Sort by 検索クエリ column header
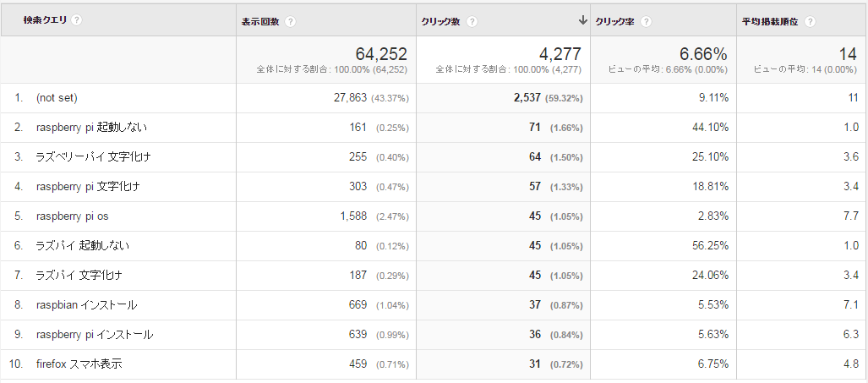 point(45,20)
